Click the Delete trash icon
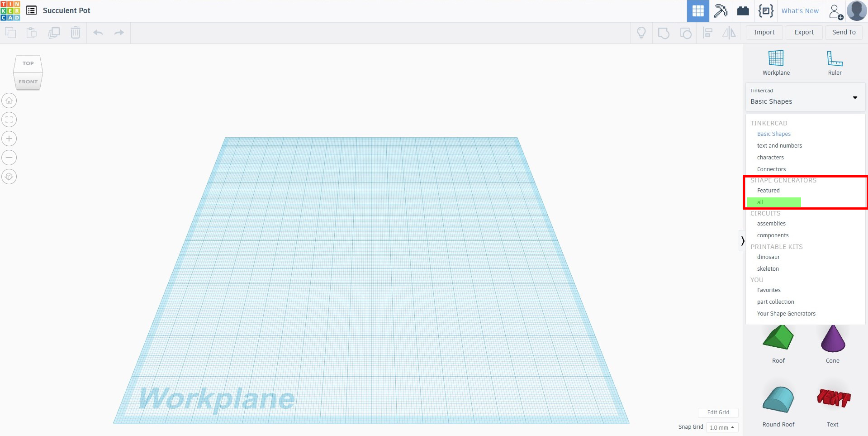Screen dimensions: 868x436 (x=76, y=33)
